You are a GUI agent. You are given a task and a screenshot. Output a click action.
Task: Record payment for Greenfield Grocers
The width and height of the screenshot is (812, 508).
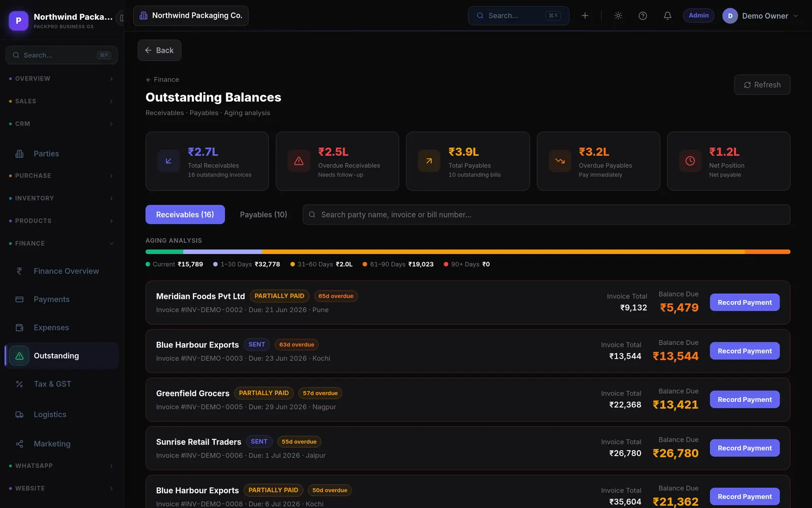[745, 400]
